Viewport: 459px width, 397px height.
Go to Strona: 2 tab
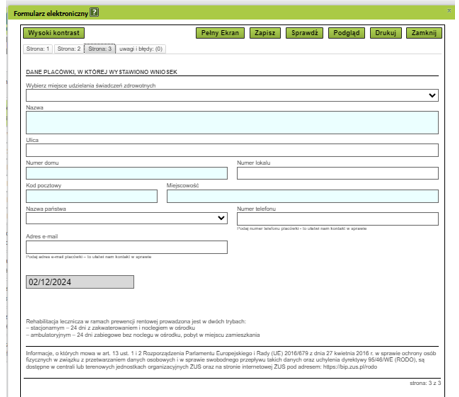click(x=69, y=49)
